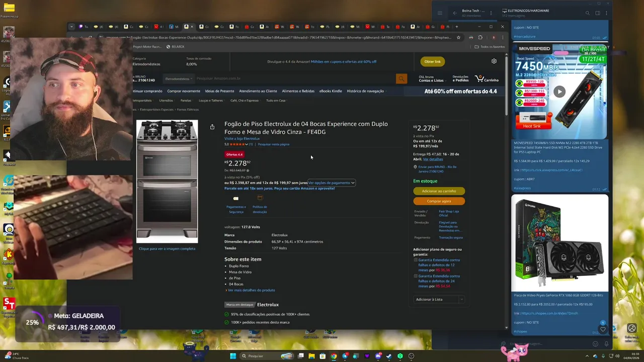Click the Chrome icon in the taskbar
Screen dimensions: 644x362
334,356
